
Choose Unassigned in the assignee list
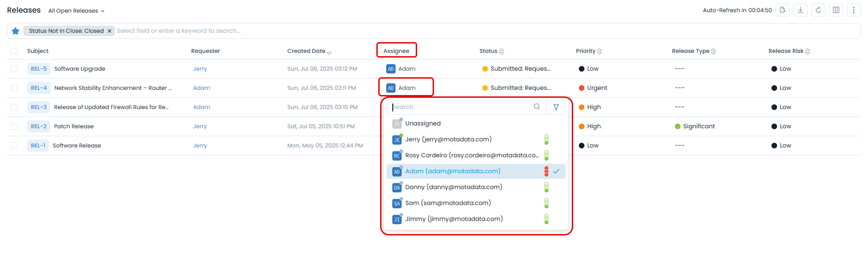[x=423, y=124]
